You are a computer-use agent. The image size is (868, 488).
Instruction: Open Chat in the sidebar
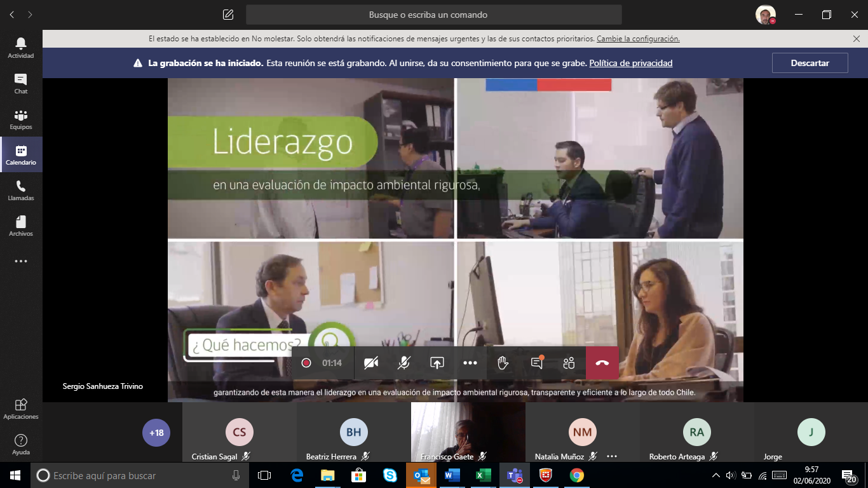[x=21, y=83]
